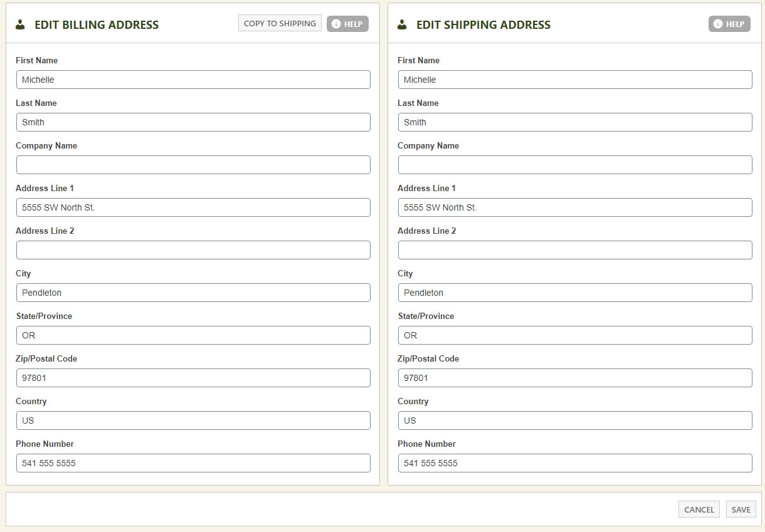Select the empty billing Company Name field

[x=193, y=165]
